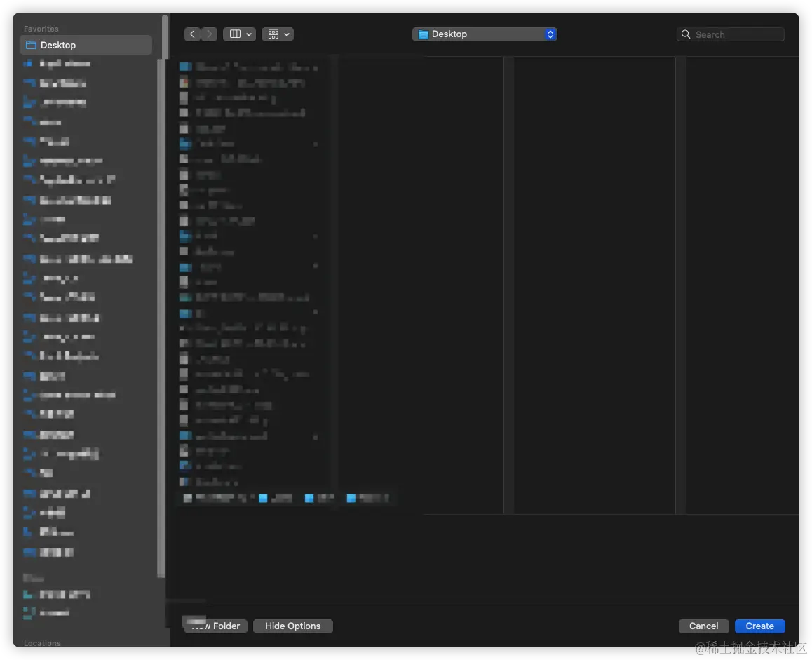Click the back navigation arrow

(x=192, y=34)
